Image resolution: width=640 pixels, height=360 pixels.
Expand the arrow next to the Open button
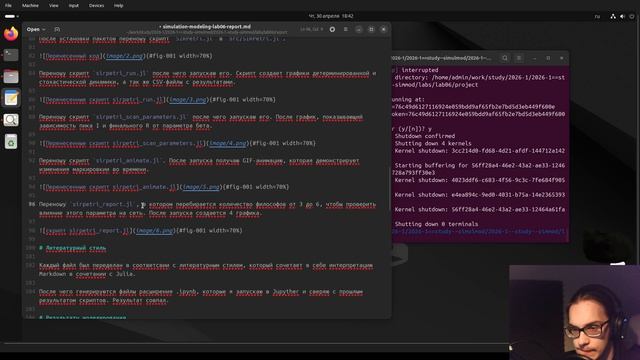coord(44,29)
